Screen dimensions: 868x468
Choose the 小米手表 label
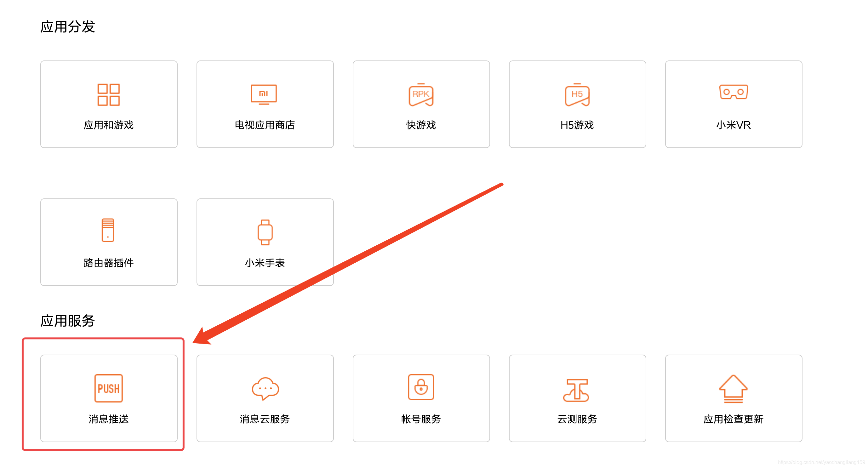point(265,263)
